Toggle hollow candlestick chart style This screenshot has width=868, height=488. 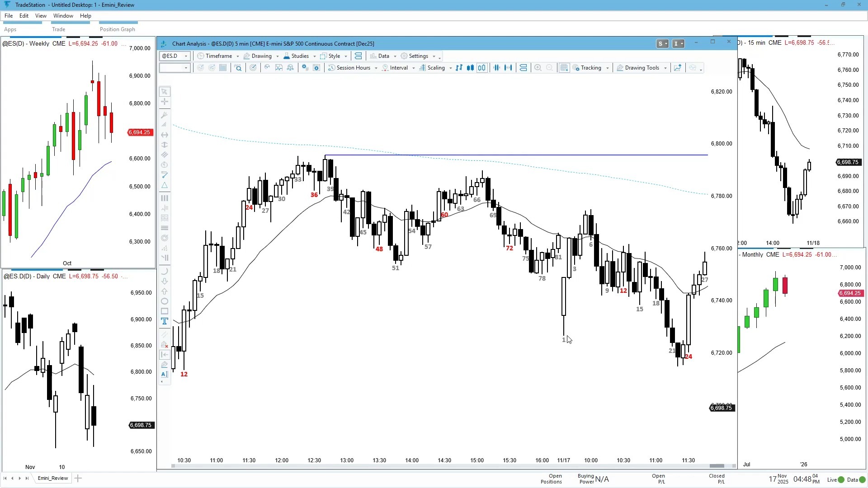point(482,68)
